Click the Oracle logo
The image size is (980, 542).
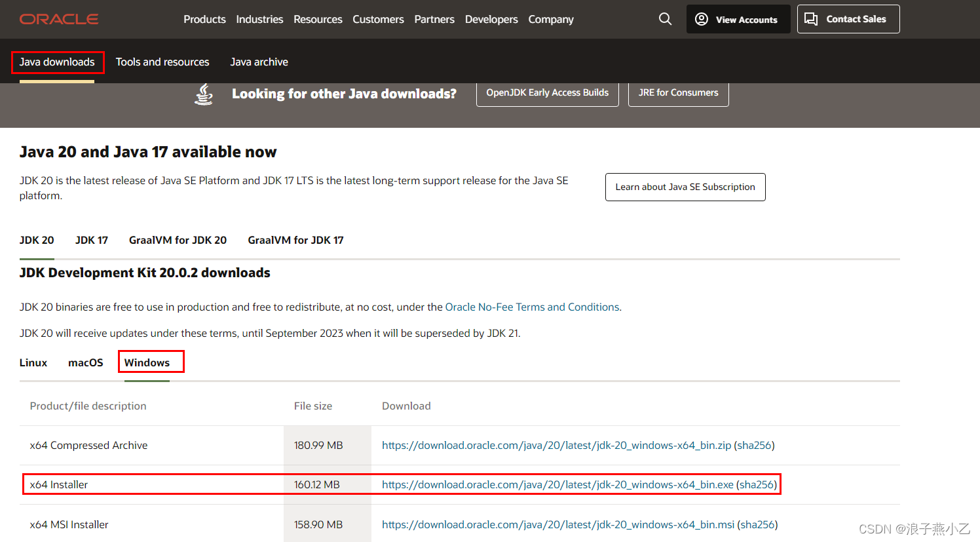pyautogui.click(x=59, y=19)
